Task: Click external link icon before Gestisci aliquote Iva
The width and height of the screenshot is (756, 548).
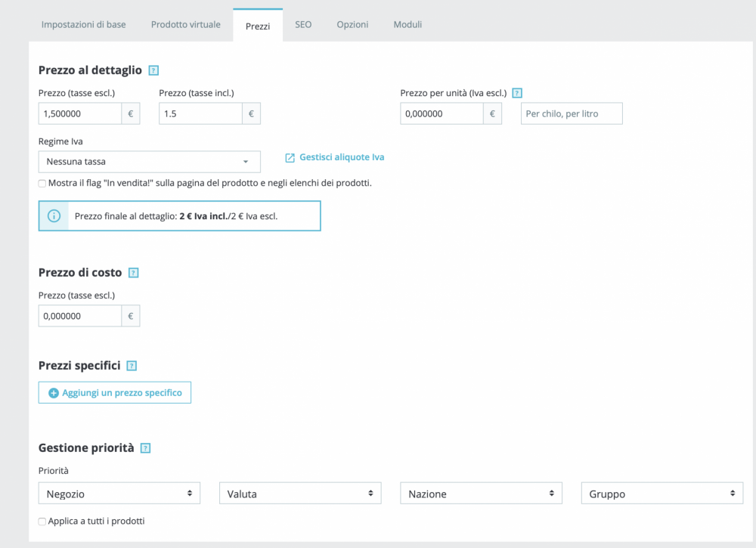Action: point(290,158)
